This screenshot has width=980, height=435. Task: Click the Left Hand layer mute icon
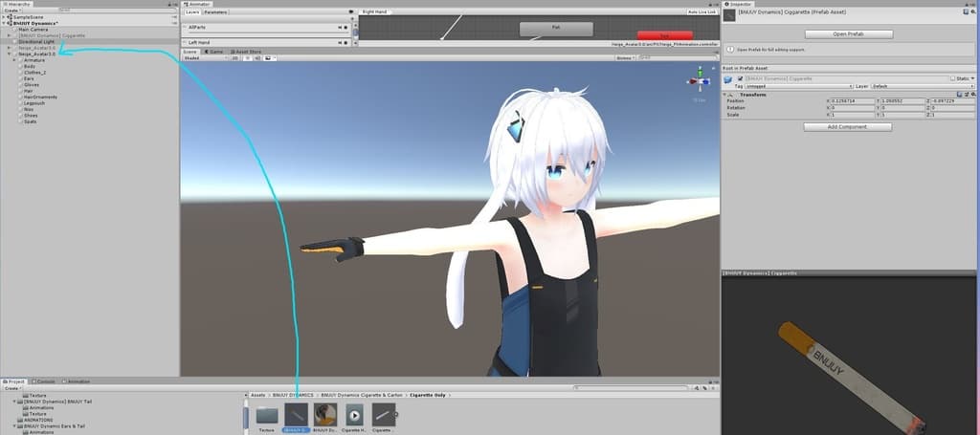pos(340,42)
